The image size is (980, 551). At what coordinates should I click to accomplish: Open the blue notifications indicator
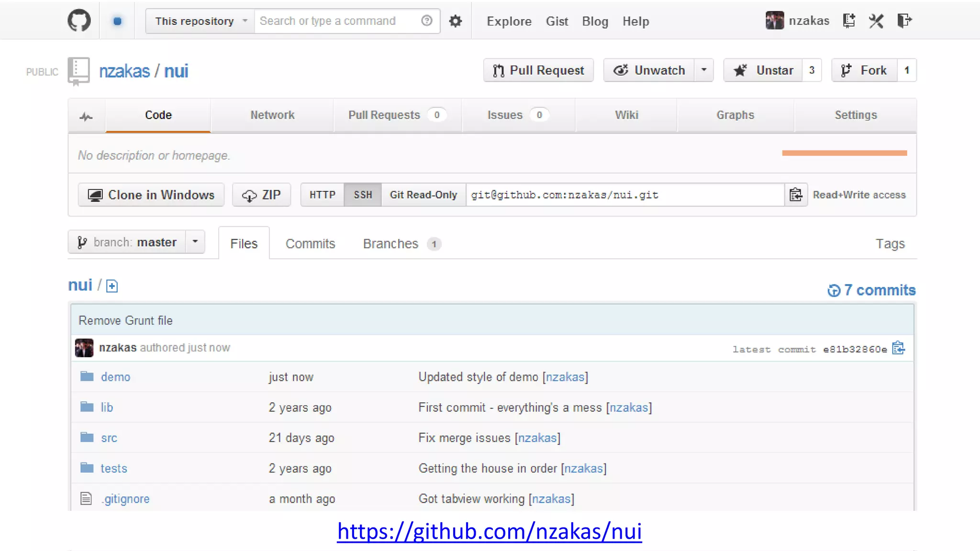117,21
